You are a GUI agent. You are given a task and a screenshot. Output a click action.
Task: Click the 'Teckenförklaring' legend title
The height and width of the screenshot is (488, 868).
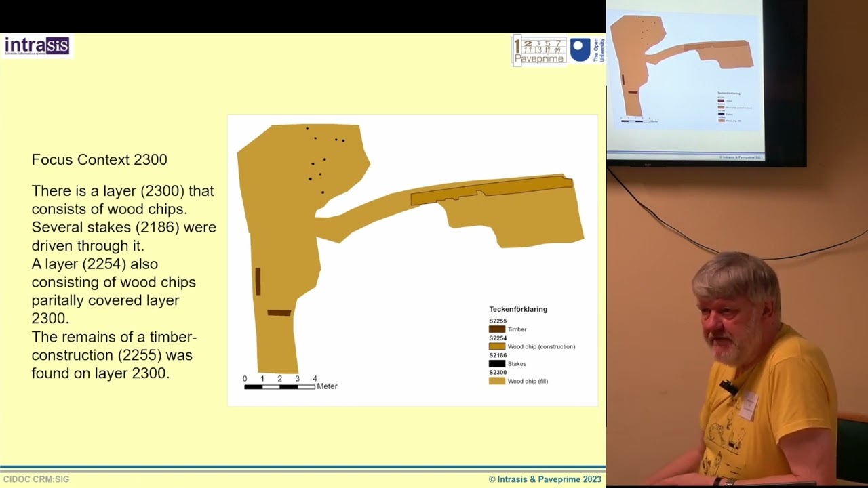[x=518, y=309]
